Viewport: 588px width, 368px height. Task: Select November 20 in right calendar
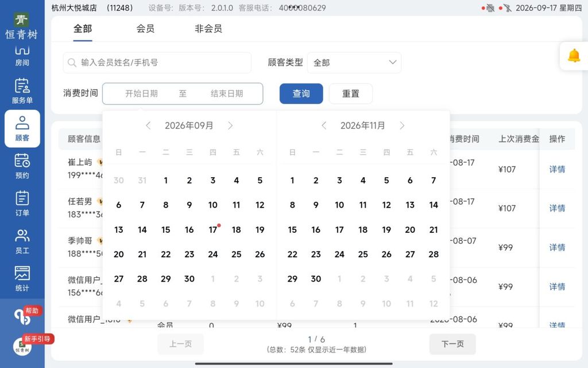(410, 230)
